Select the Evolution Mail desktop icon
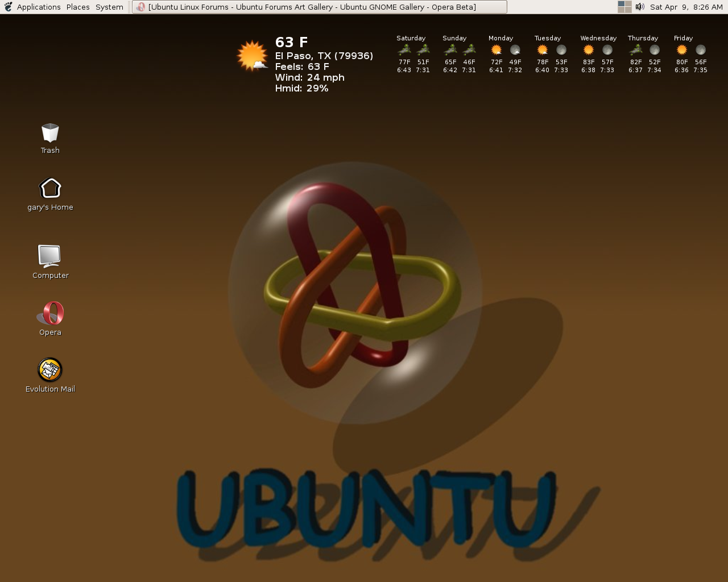This screenshot has width=728, height=582. tap(50, 376)
